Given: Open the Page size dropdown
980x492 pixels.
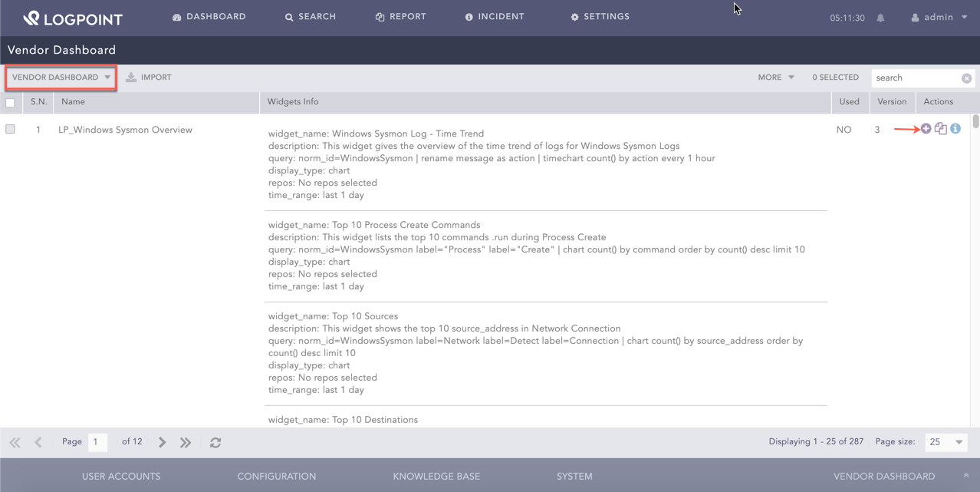Looking at the screenshot, I should tap(945, 442).
